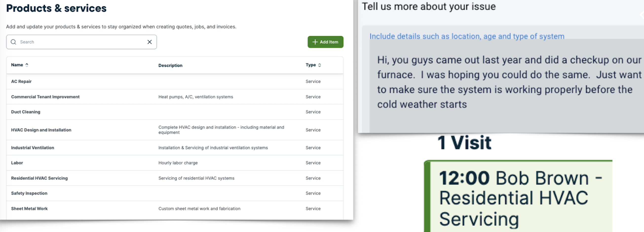The height and width of the screenshot is (232, 644).
Task: Click 'Servicing of residential HVAC systems' description
Action: 196,178
